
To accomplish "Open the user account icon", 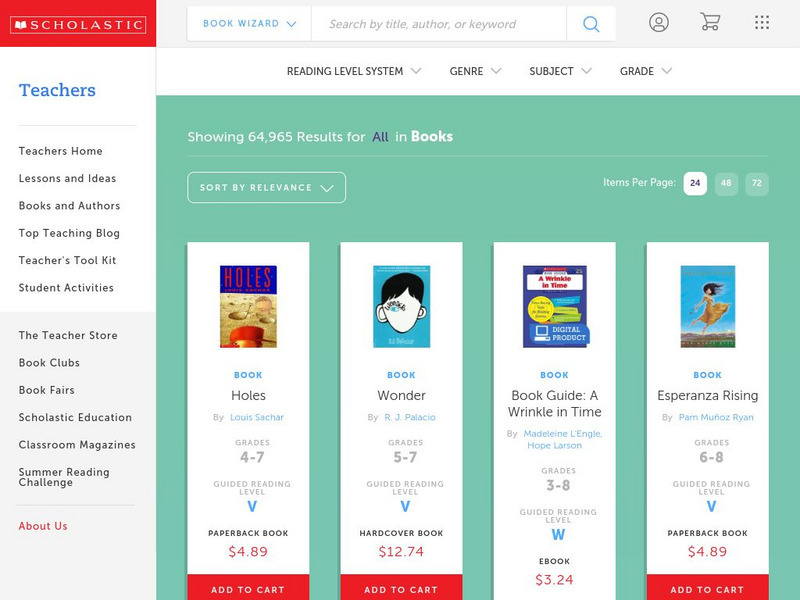I will point(659,22).
